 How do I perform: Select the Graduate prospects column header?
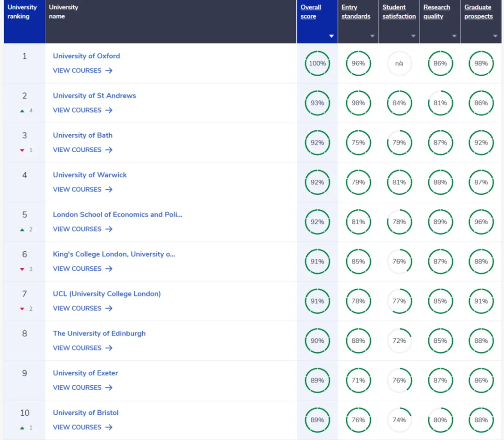click(478, 12)
